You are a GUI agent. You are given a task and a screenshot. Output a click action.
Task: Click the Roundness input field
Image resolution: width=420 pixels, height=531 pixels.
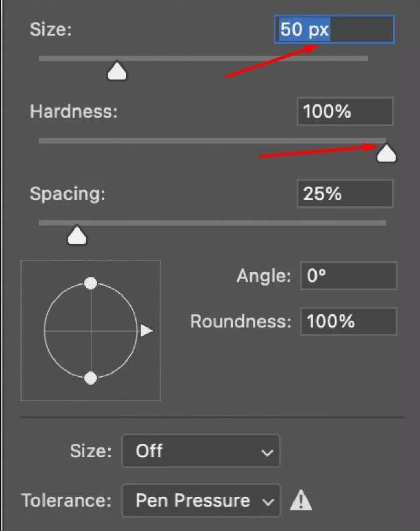coord(348,321)
